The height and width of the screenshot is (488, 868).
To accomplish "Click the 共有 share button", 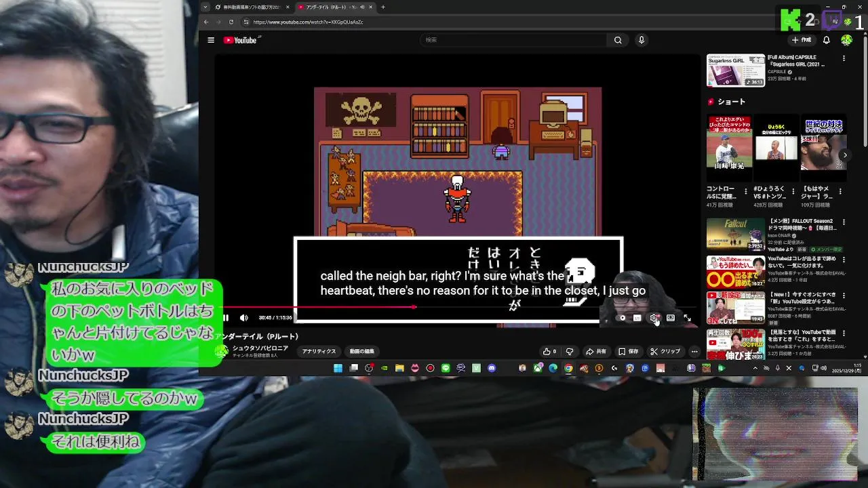I will pos(596,351).
